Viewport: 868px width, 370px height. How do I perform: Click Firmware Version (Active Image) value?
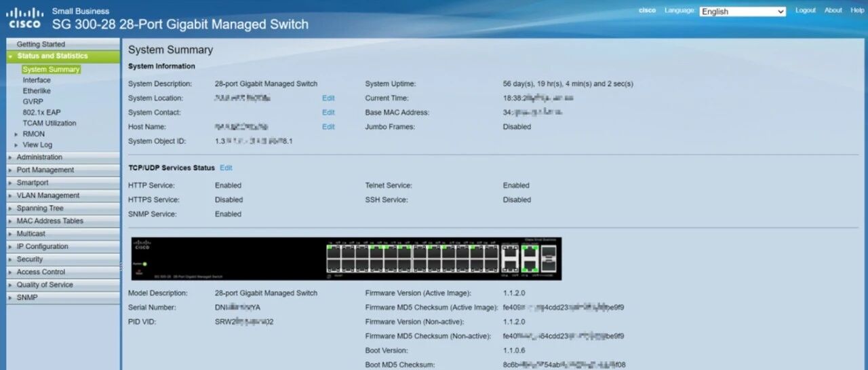pos(513,293)
